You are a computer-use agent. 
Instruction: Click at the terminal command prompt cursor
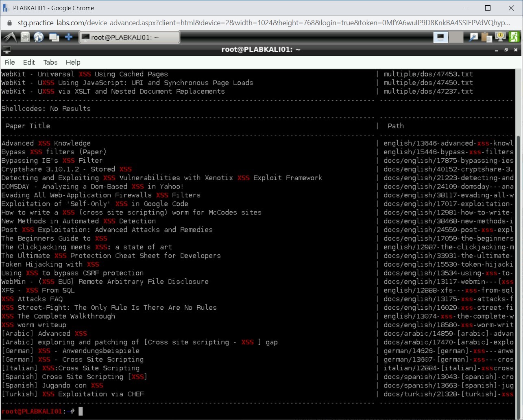(81, 411)
